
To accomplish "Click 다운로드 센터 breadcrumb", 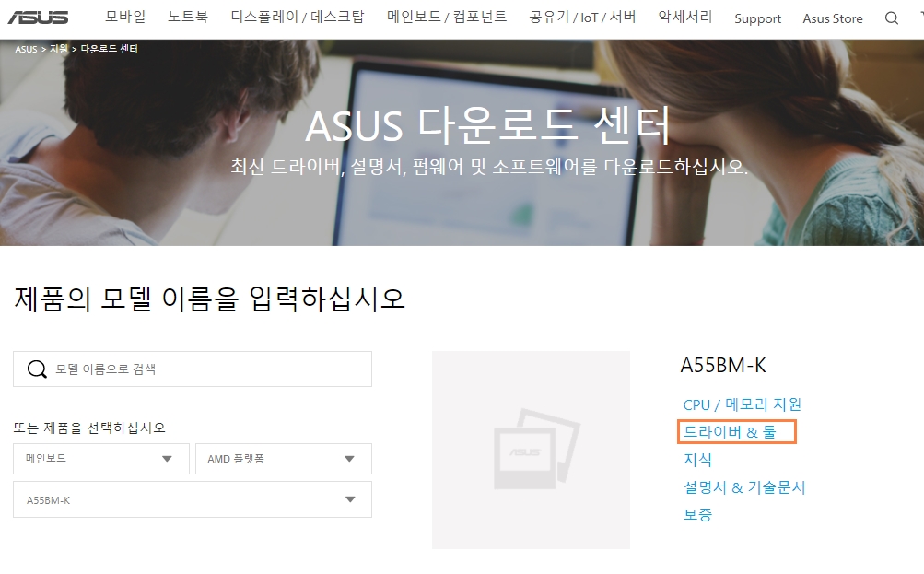I will coord(109,49).
